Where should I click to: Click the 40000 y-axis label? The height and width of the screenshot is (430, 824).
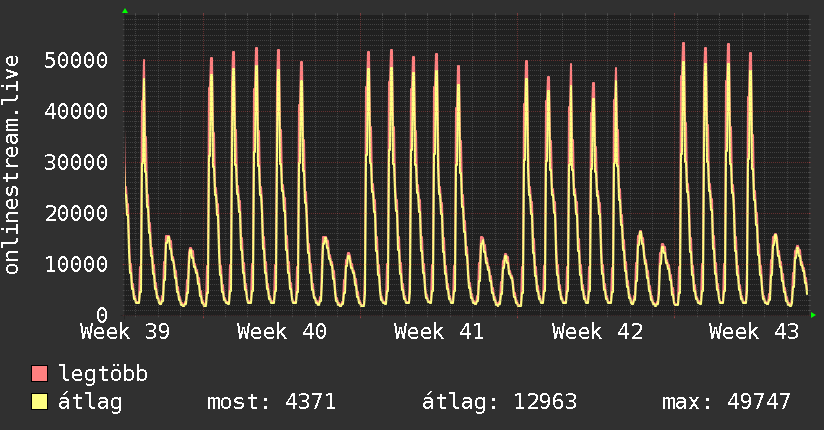[x=76, y=111]
